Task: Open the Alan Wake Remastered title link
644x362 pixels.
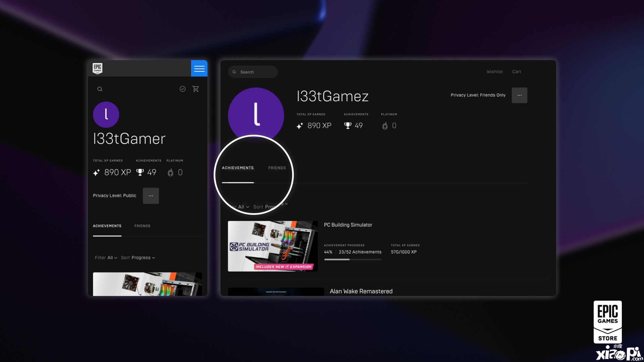Action: [x=361, y=291]
